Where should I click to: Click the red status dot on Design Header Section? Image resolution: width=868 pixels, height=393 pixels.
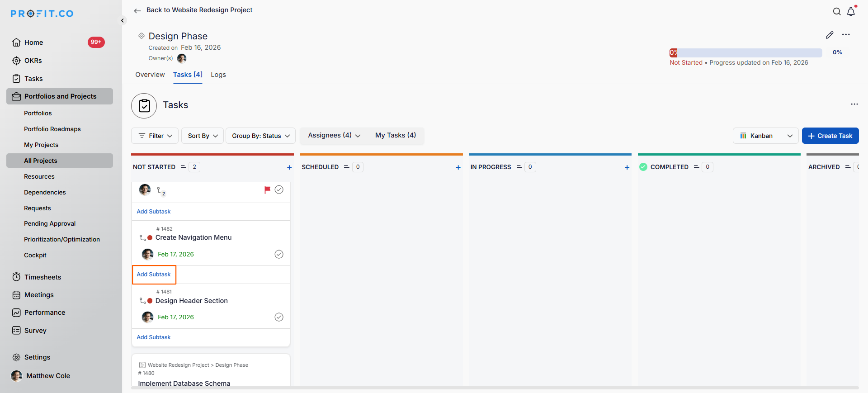point(150,301)
